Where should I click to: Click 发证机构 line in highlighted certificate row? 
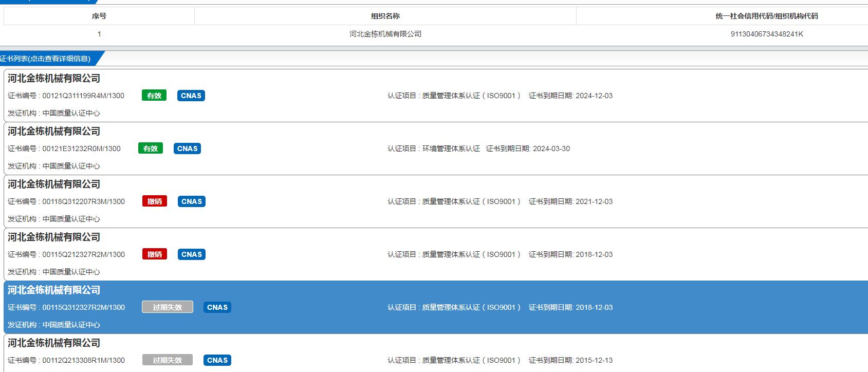tap(54, 325)
